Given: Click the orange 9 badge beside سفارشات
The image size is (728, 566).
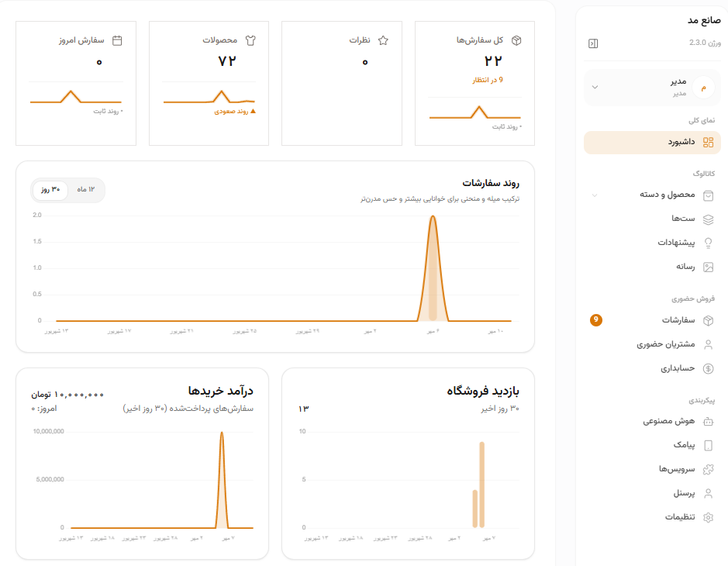Looking at the screenshot, I should [596, 320].
